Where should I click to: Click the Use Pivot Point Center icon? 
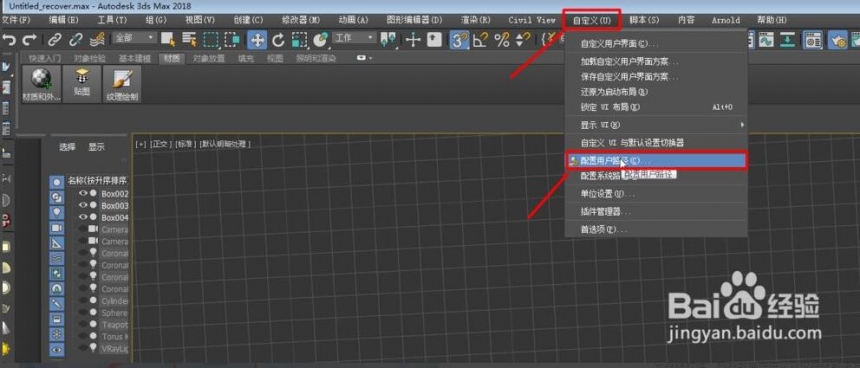point(389,39)
